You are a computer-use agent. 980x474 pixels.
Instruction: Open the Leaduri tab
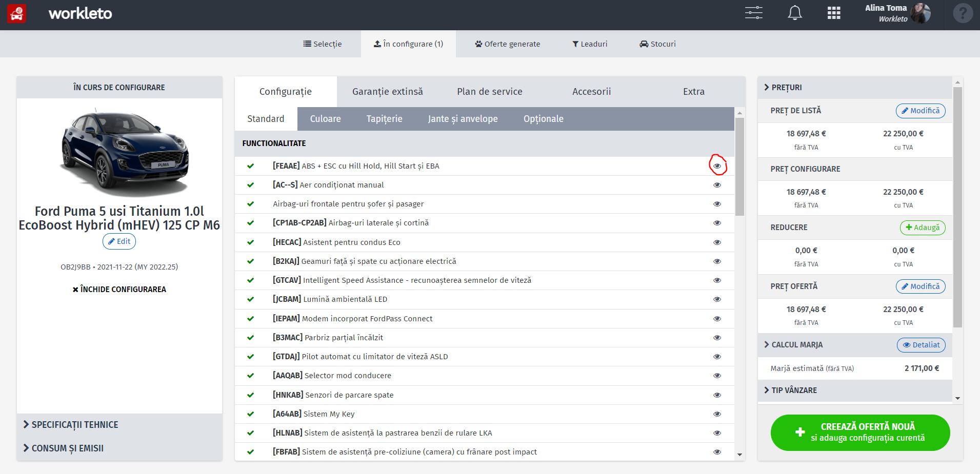pyautogui.click(x=590, y=44)
